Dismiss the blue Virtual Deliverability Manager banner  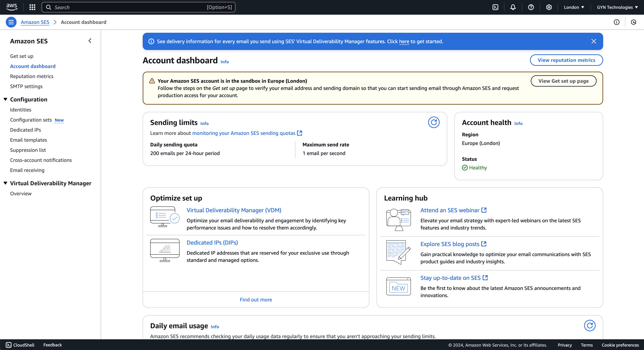pos(594,41)
